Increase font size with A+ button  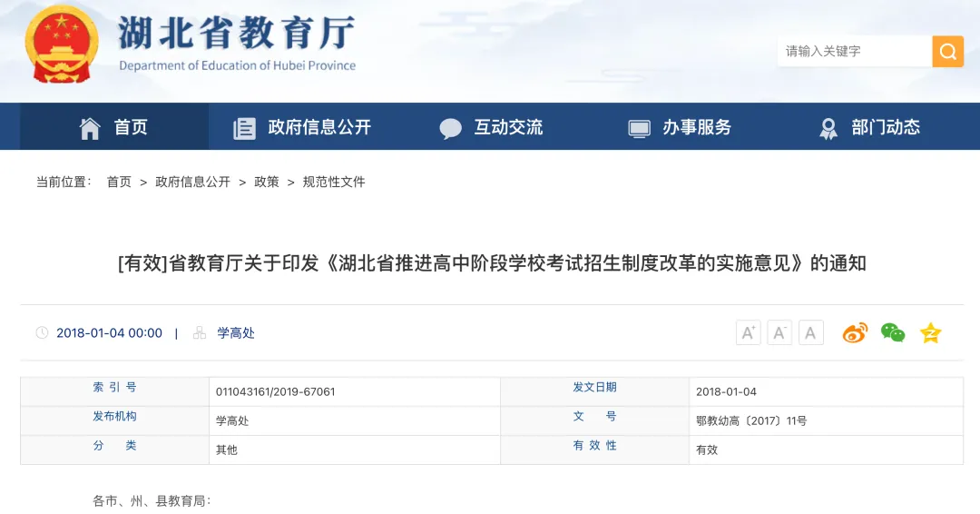click(748, 332)
